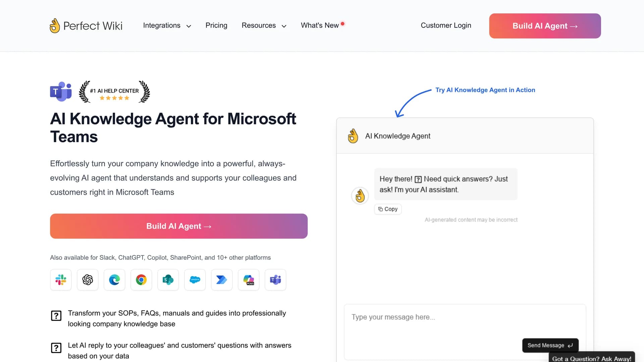
Task: Open the Got a Question? Ask Away! widget
Action: coord(592,357)
